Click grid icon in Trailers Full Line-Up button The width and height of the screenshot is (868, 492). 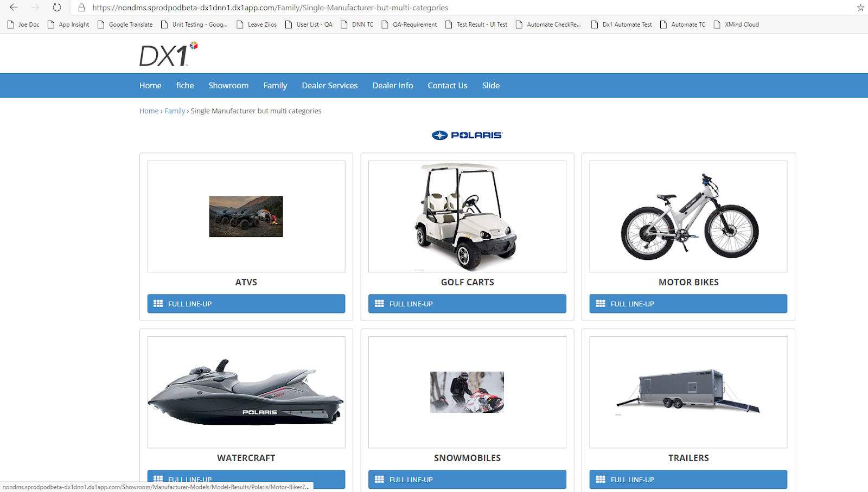pos(601,480)
